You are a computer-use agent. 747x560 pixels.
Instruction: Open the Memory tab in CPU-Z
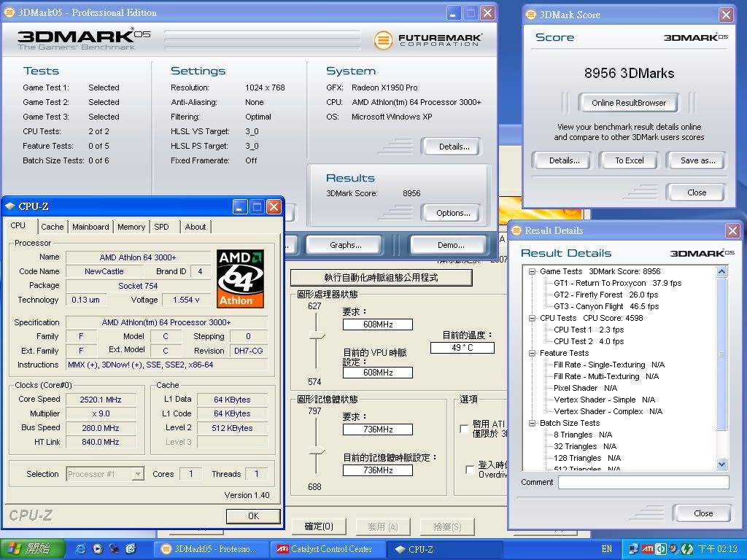131,227
